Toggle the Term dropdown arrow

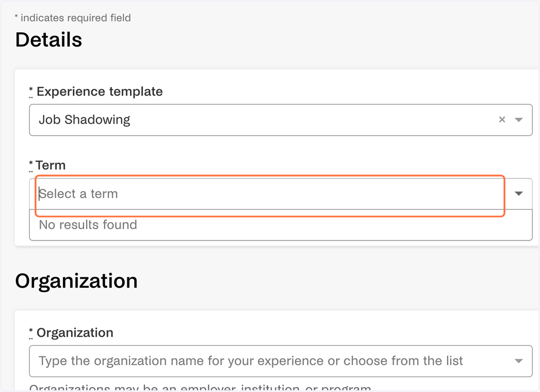519,194
